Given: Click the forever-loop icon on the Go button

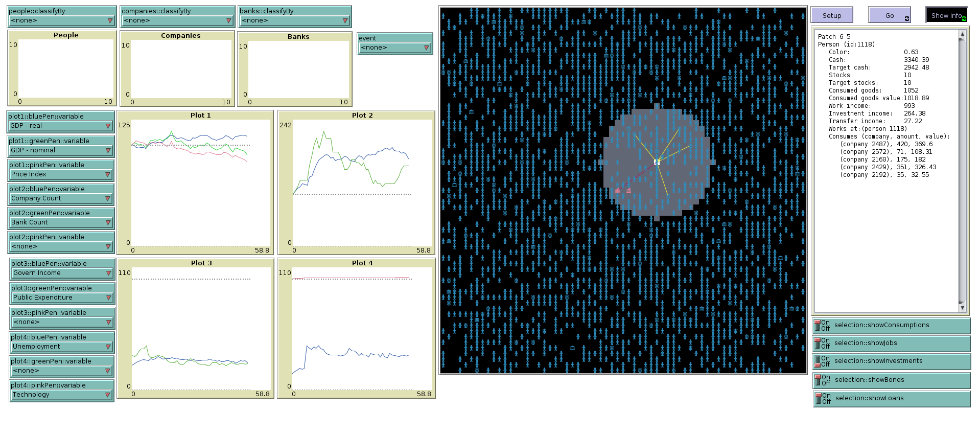Looking at the screenshot, I should pos(906,18).
